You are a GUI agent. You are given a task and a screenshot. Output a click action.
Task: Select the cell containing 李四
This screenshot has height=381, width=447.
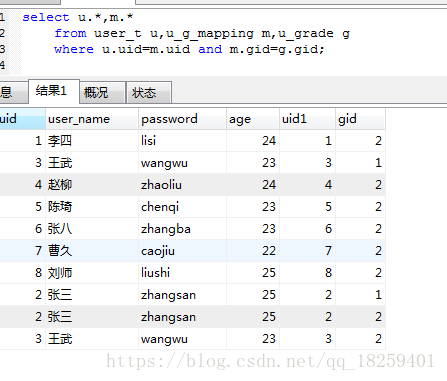click(92, 141)
